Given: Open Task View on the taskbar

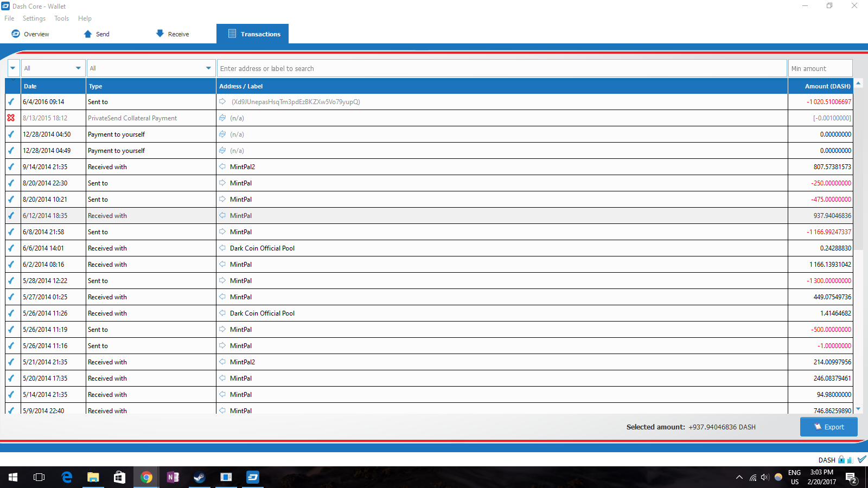Looking at the screenshot, I should 39,477.
